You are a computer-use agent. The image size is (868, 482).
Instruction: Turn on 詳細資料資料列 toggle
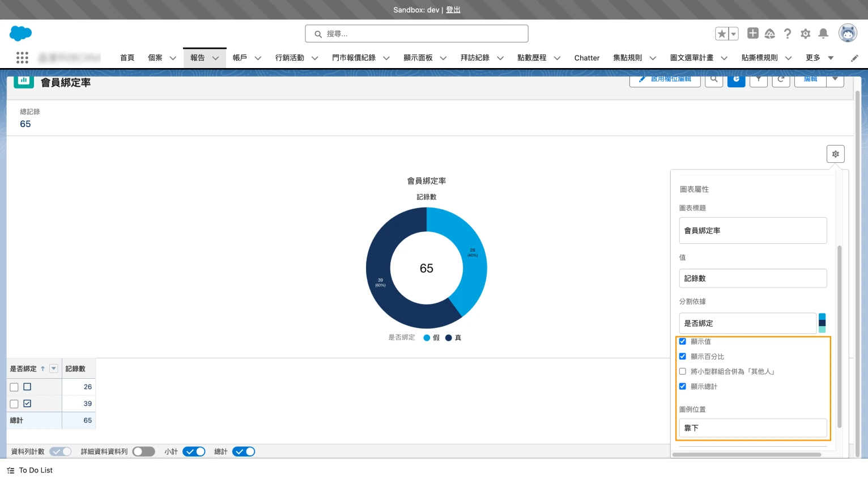pos(143,451)
